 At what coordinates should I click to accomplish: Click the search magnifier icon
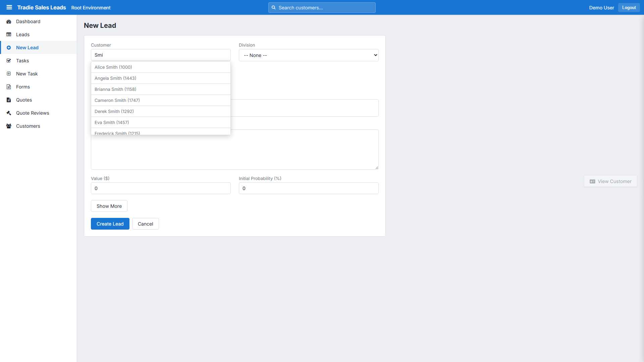273,7
